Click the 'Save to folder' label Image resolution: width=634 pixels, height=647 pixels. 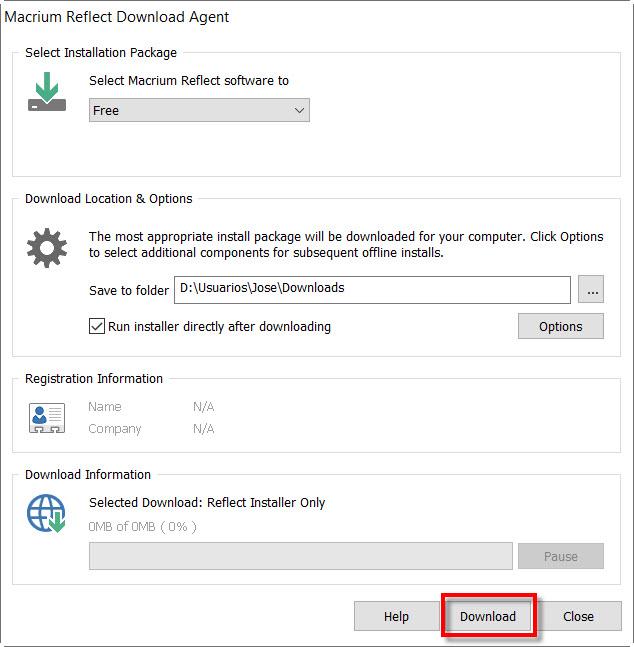(x=129, y=290)
